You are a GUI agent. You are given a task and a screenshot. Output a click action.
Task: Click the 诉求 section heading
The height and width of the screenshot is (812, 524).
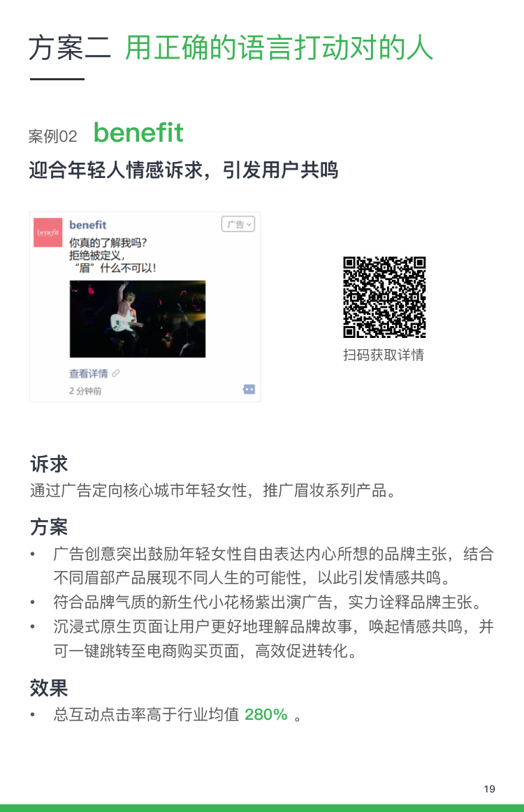click(49, 464)
